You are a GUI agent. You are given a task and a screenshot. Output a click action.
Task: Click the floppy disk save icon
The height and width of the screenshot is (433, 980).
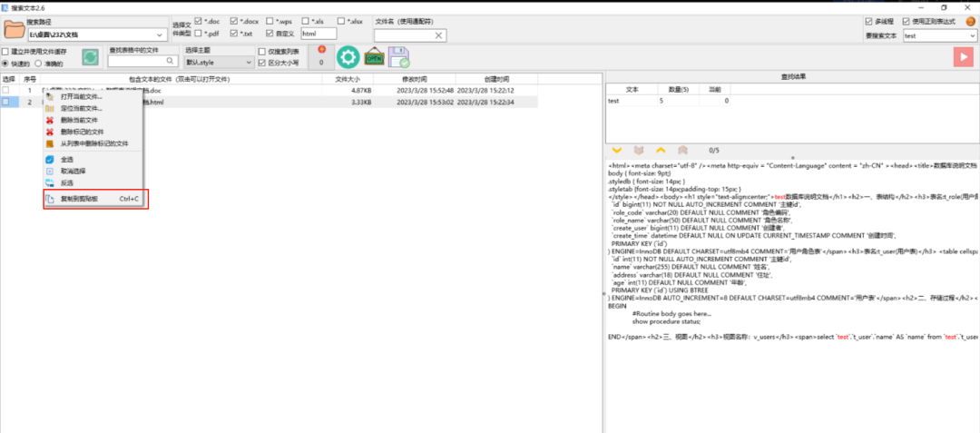pyautogui.click(x=398, y=57)
